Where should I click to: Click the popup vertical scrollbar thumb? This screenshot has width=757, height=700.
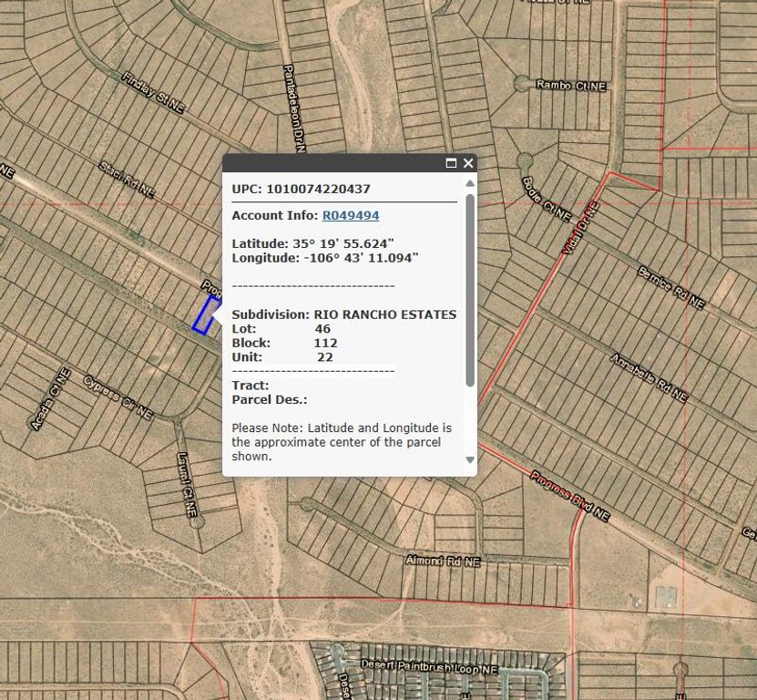click(x=470, y=288)
